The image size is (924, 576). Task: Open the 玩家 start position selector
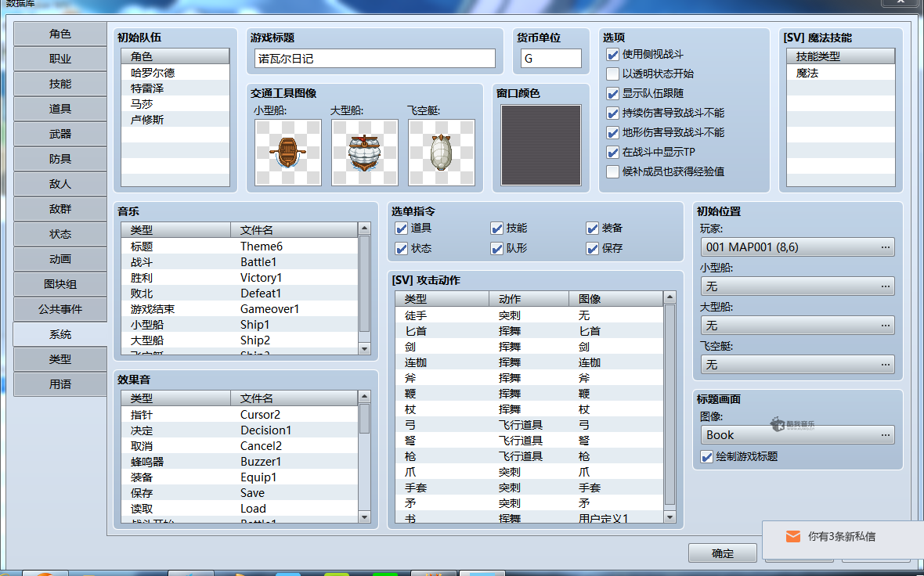coord(797,247)
